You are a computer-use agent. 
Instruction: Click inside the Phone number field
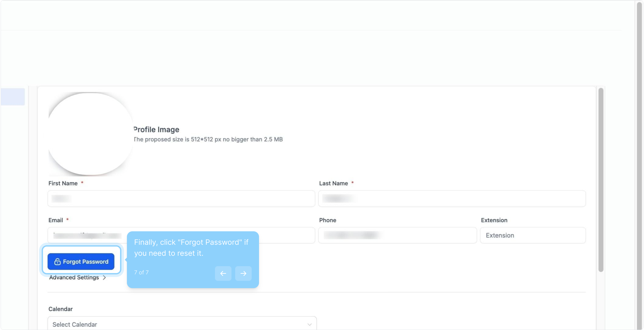coord(398,235)
